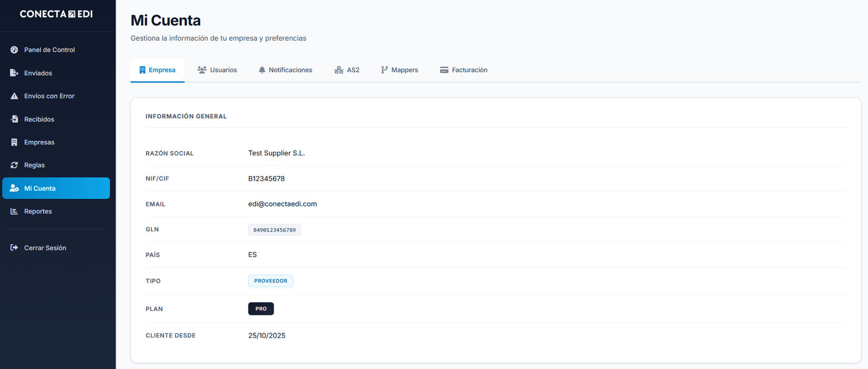Click the Enviados file-export icon
Screen dimensions: 868x369
pyautogui.click(x=14, y=73)
